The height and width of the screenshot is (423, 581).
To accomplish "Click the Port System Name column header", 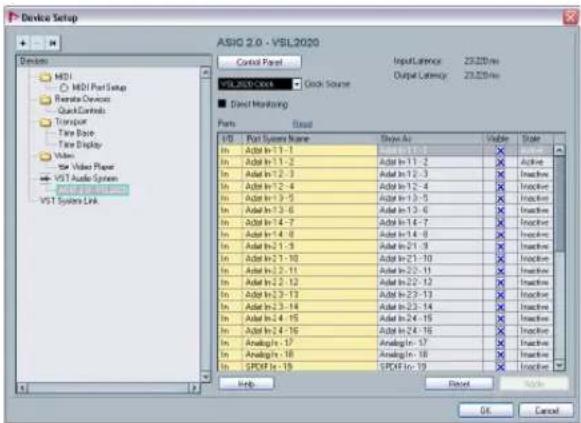I will [x=310, y=139].
